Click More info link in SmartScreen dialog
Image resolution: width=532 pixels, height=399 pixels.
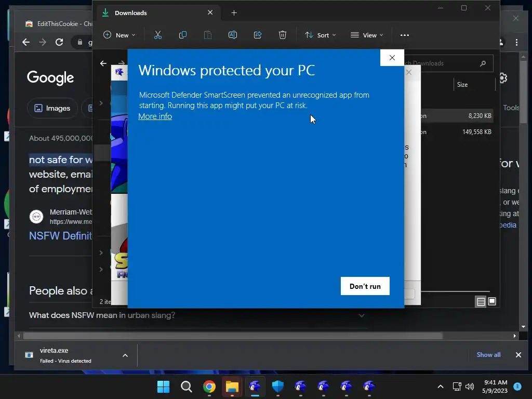[x=155, y=116]
